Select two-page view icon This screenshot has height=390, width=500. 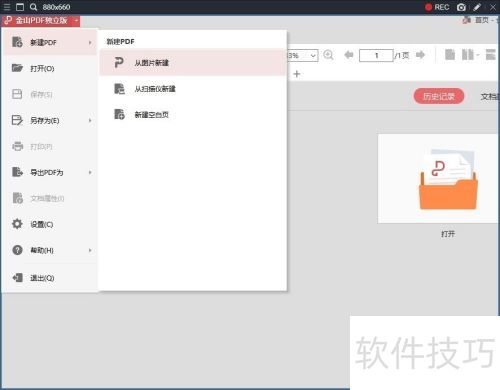pyautogui.click(x=468, y=55)
